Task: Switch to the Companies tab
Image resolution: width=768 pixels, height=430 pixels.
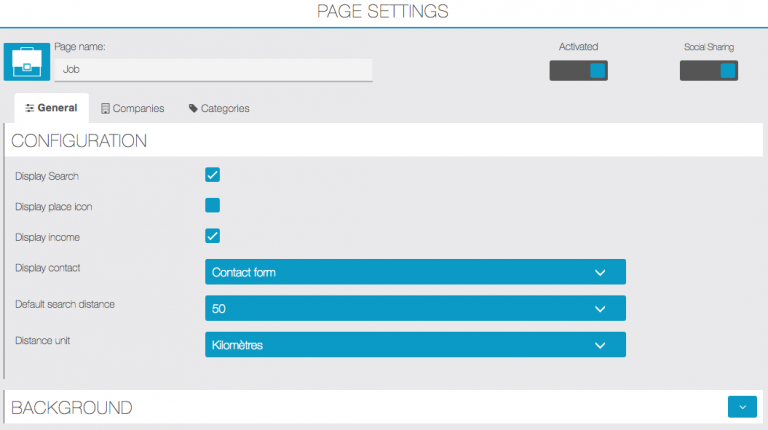Action: coord(131,108)
